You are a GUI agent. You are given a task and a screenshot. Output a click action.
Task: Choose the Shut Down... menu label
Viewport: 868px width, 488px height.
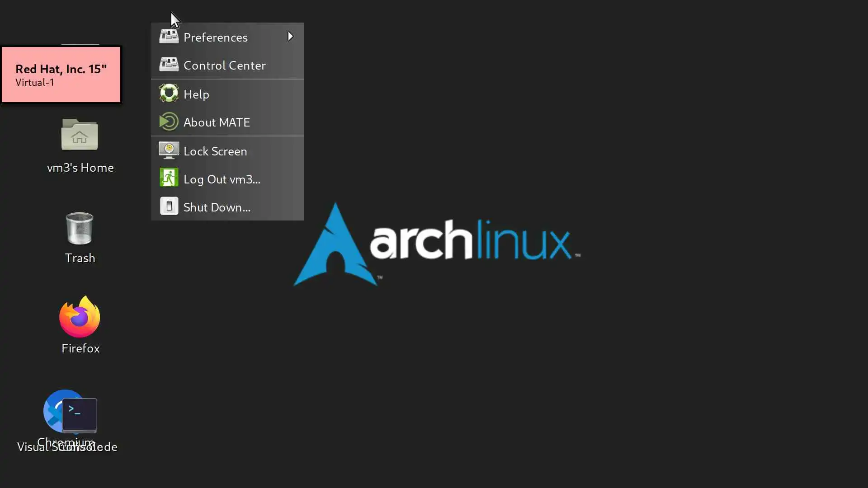click(x=217, y=207)
